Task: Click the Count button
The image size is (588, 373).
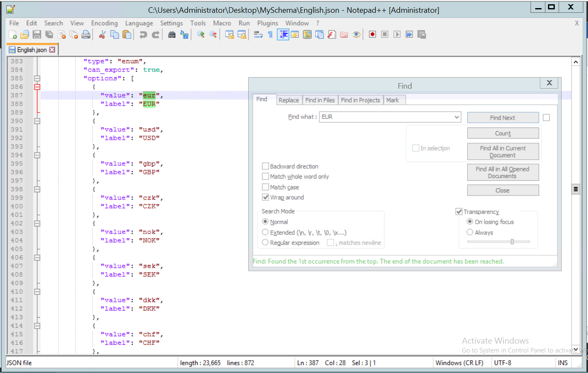Action: coord(503,133)
